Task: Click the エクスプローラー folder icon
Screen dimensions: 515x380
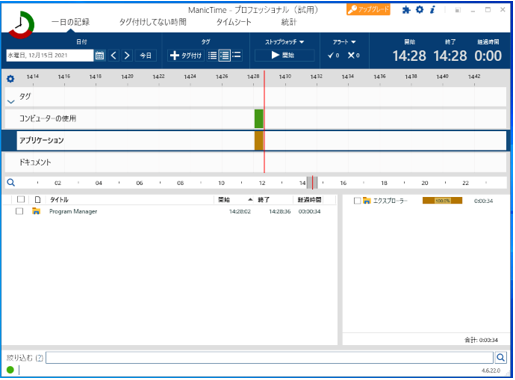Action: coord(367,201)
